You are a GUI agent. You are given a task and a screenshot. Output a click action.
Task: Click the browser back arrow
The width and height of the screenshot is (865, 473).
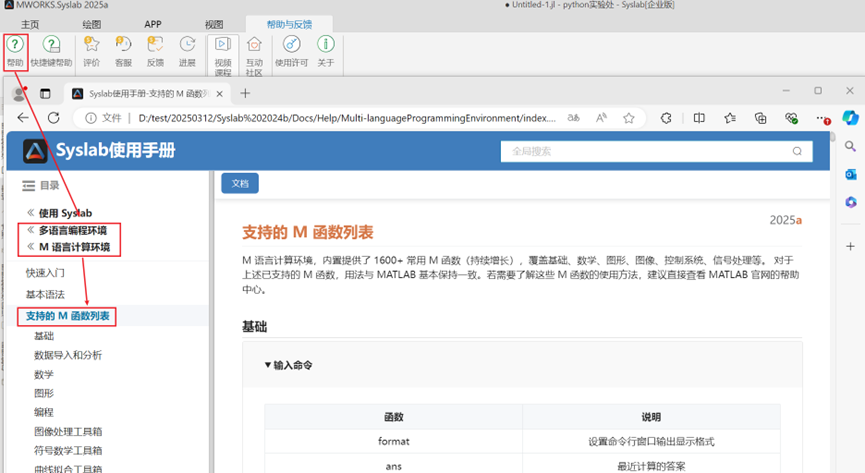point(23,118)
